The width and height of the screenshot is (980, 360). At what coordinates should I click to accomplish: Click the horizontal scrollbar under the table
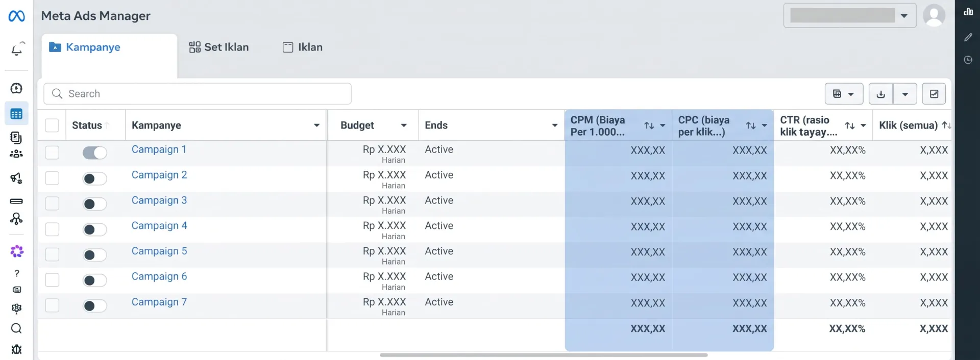coord(544,355)
